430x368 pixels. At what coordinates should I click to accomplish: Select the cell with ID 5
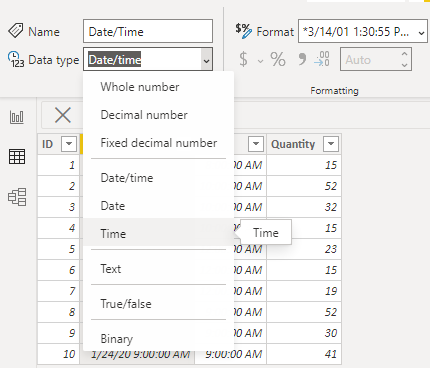58,249
